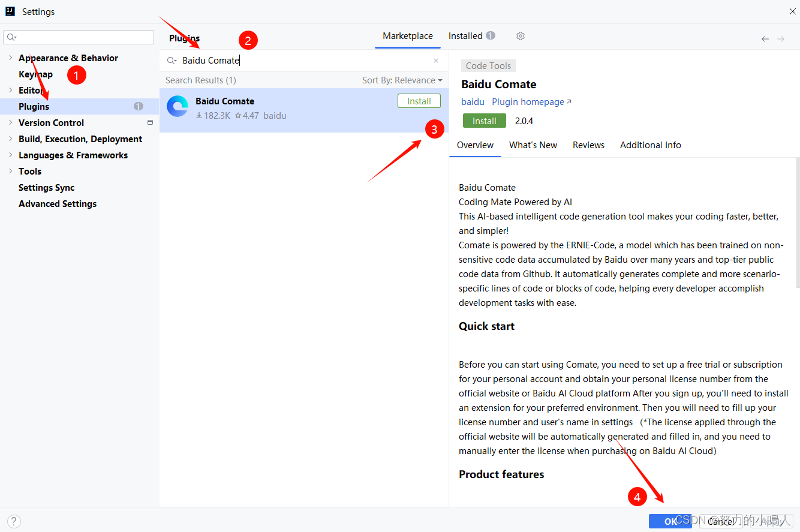The image size is (800, 532).
Task: Open the help question mark button
Action: coord(14,521)
